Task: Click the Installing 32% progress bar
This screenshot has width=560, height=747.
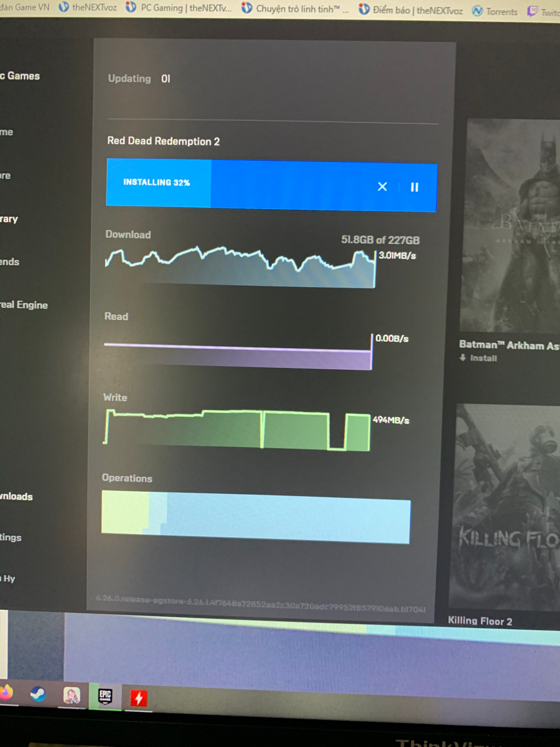Action: [272, 185]
